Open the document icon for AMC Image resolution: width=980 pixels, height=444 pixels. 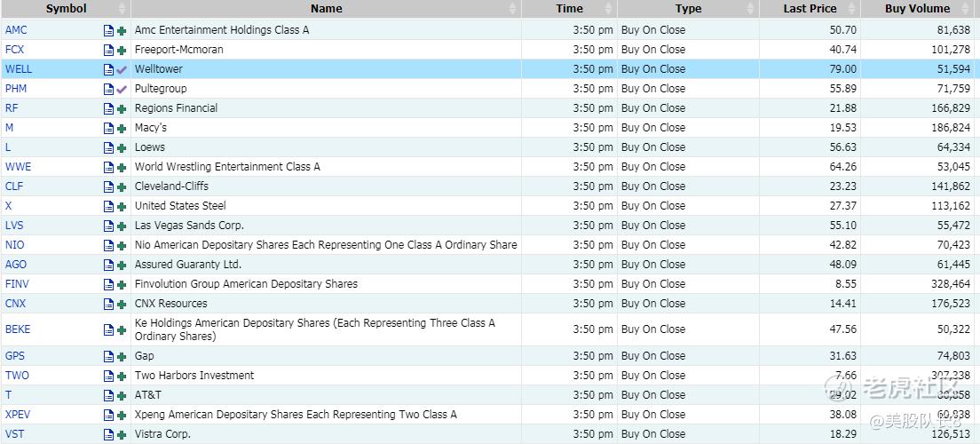pos(109,30)
